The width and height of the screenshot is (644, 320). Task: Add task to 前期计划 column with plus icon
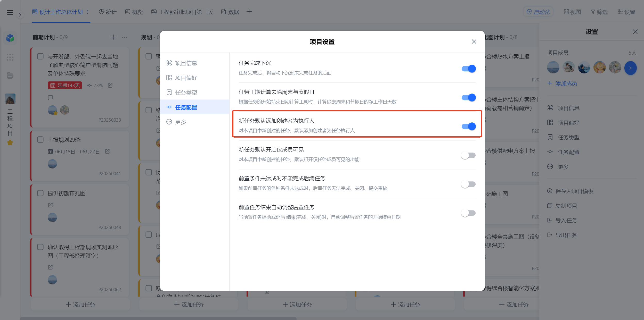(x=113, y=37)
